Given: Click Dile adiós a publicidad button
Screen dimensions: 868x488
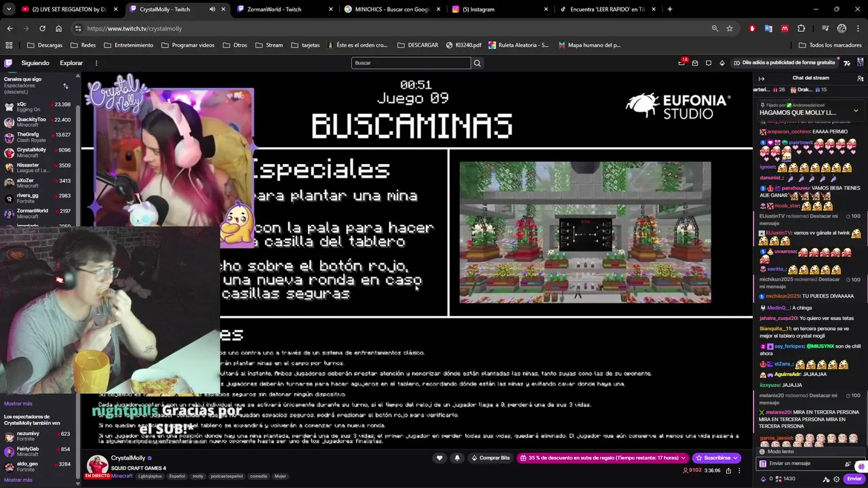Looking at the screenshot, I should (x=784, y=63).
